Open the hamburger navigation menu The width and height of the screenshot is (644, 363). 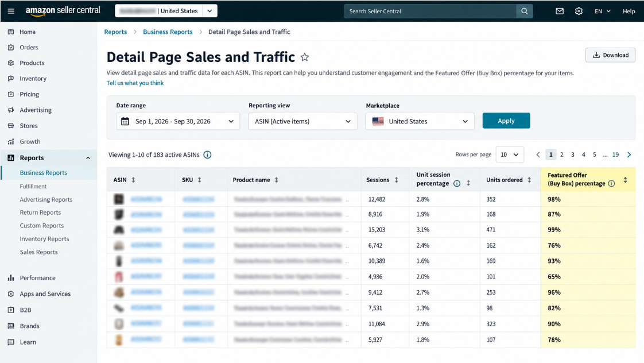click(x=11, y=11)
